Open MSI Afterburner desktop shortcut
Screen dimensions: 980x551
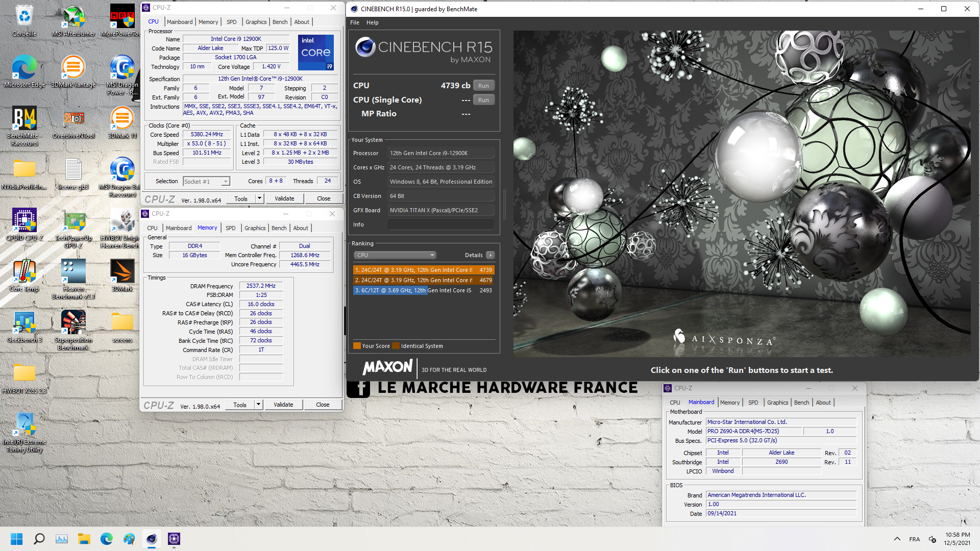(73, 20)
